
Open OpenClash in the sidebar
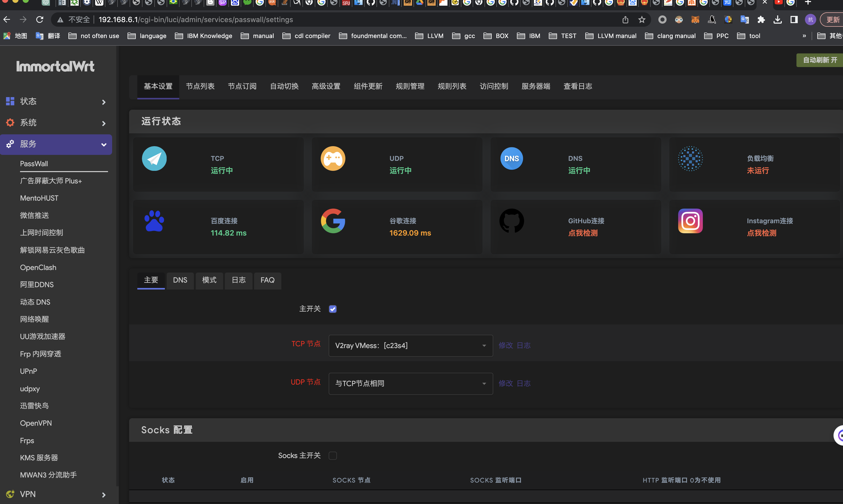pyautogui.click(x=38, y=268)
